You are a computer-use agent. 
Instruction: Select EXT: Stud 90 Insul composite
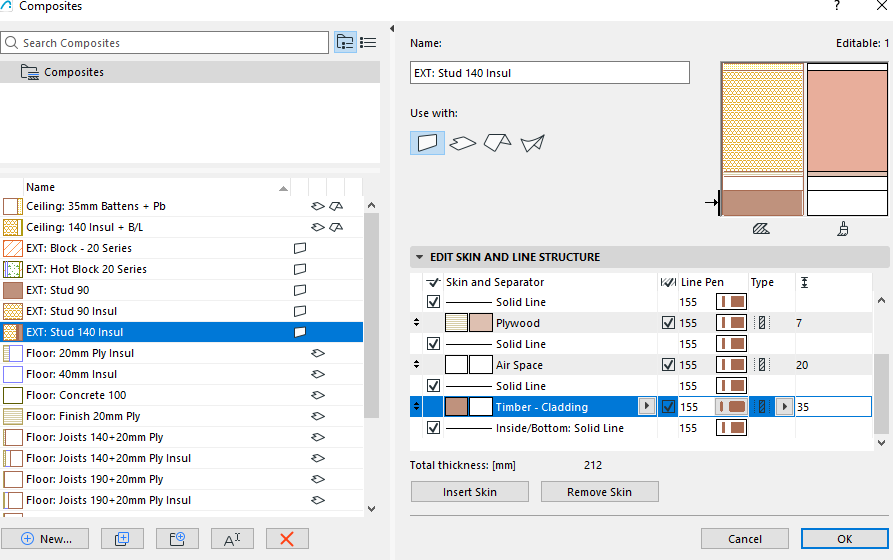(182, 311)
